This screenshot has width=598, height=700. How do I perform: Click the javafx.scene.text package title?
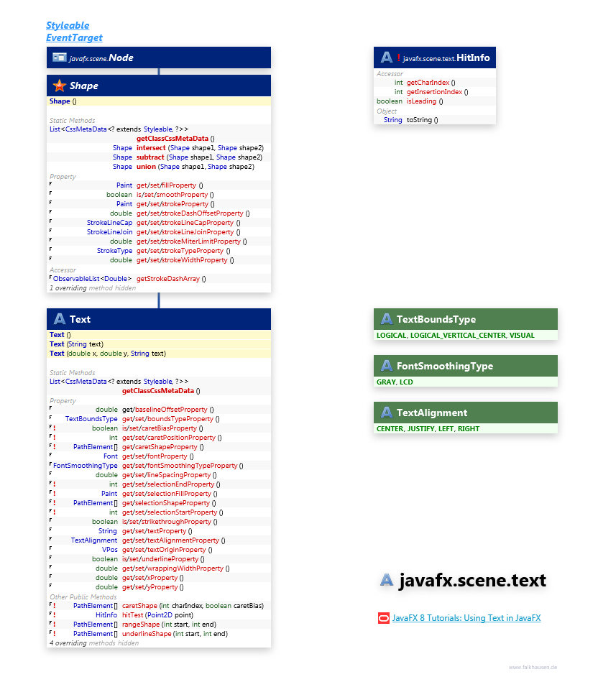472,581
